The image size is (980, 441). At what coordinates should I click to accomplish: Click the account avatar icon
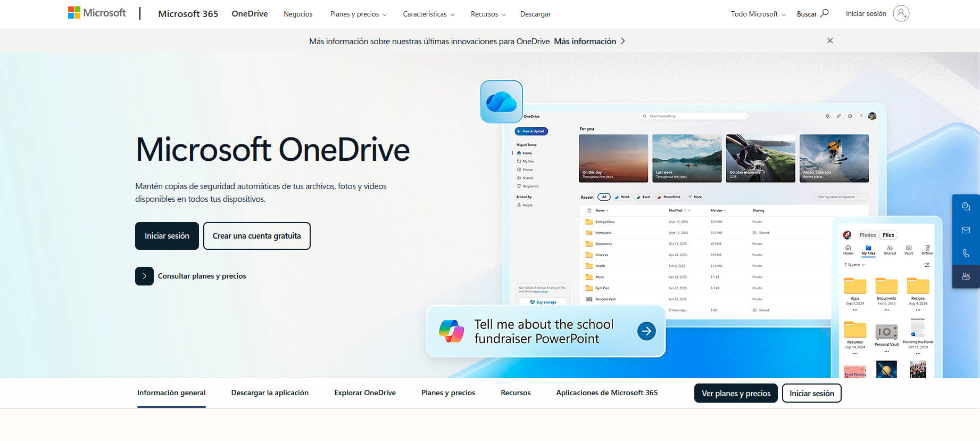(x=901, y=13)
